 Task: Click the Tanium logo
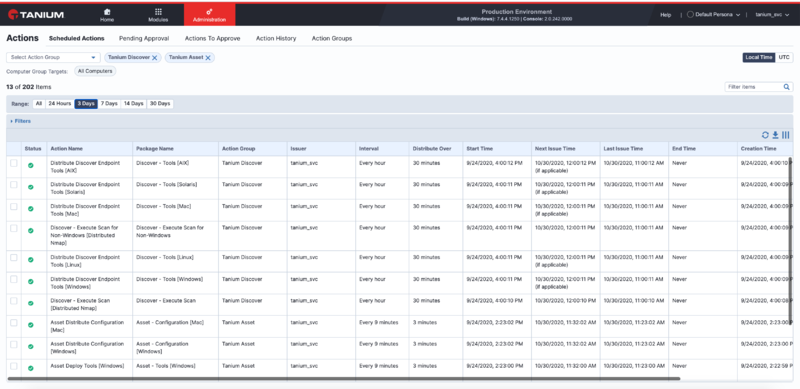(36, 15)
